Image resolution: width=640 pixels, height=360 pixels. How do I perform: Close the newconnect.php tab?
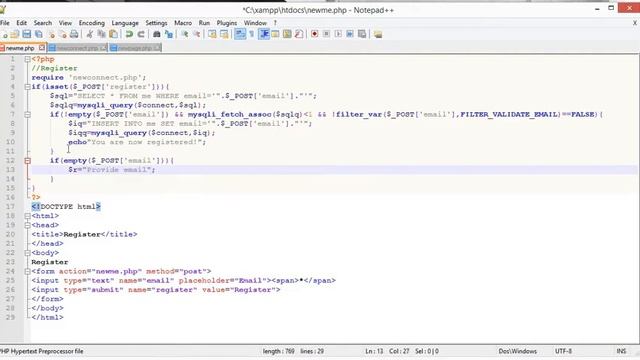click(x=103, y=48)
